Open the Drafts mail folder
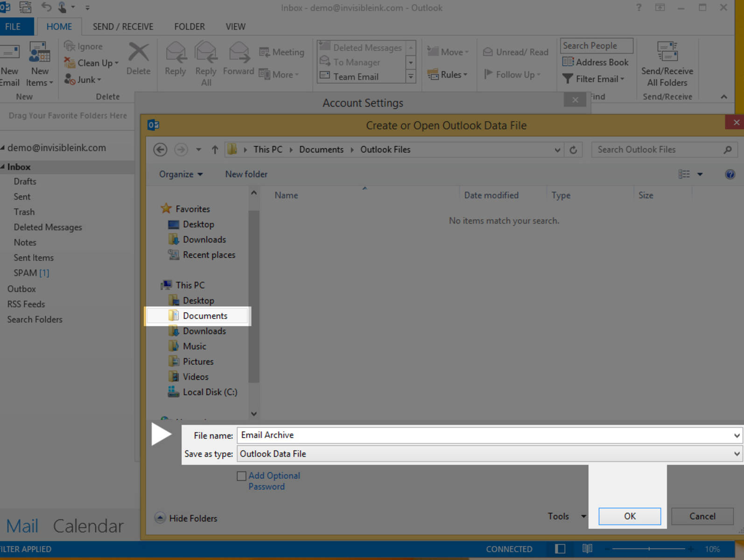Viewport: 744px width, 560px height. (x=25, y=182)
